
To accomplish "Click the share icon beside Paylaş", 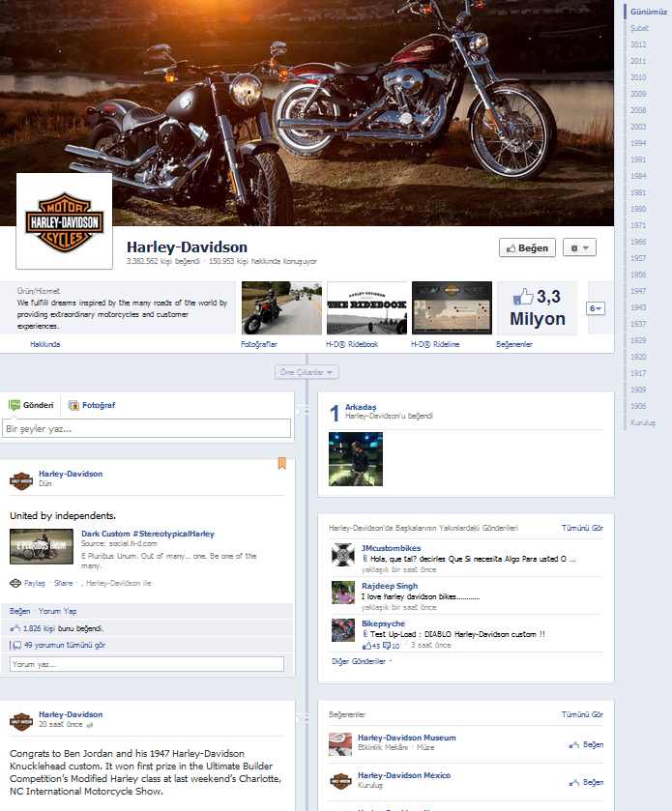I will 15,584.
